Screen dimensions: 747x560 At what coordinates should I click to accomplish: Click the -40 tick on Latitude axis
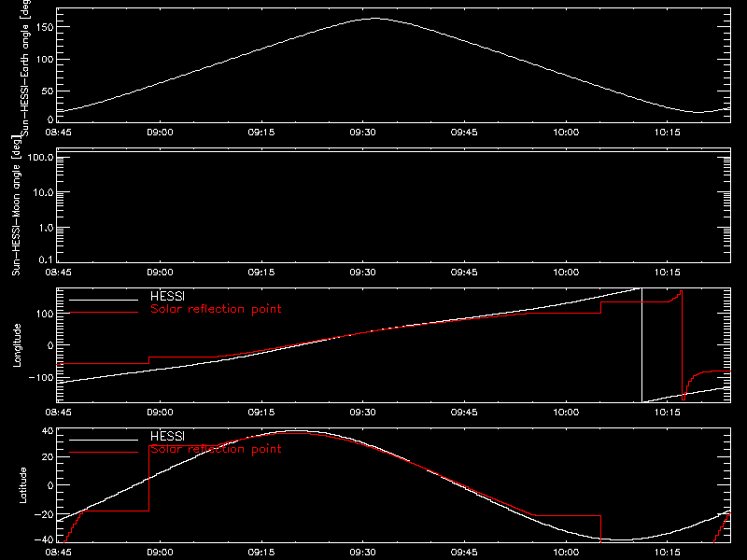coord(44,539)
